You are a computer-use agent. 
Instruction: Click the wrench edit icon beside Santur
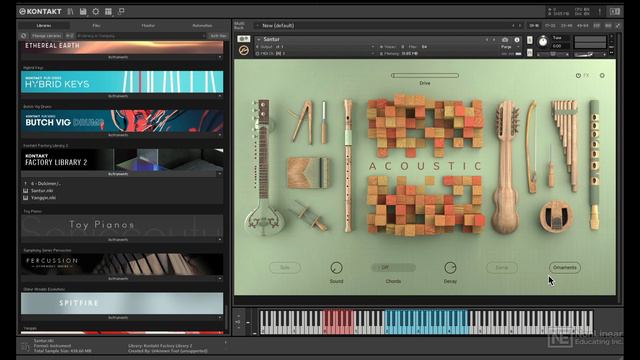coord(244,50)
